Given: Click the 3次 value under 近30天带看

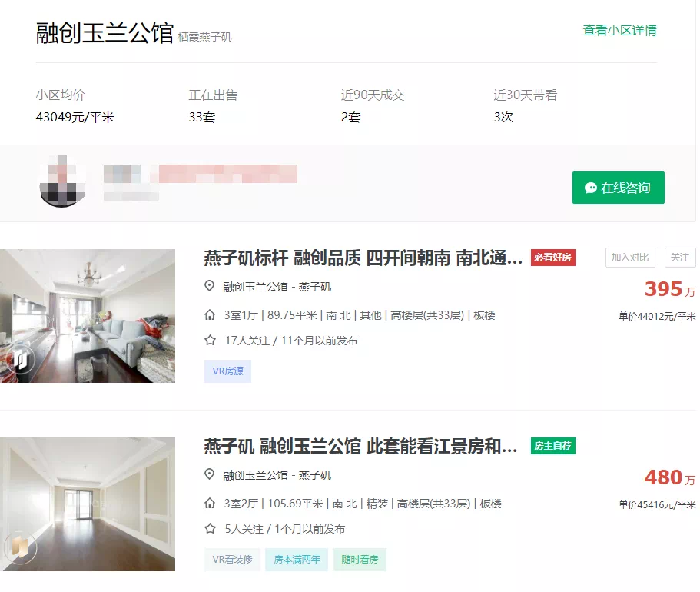Looking at the screenshot, I should (503, 117).
